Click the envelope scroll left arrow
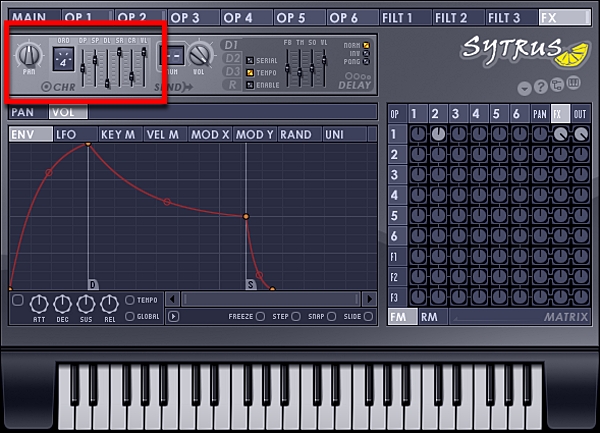600x433 pixels. click(173, 299)
